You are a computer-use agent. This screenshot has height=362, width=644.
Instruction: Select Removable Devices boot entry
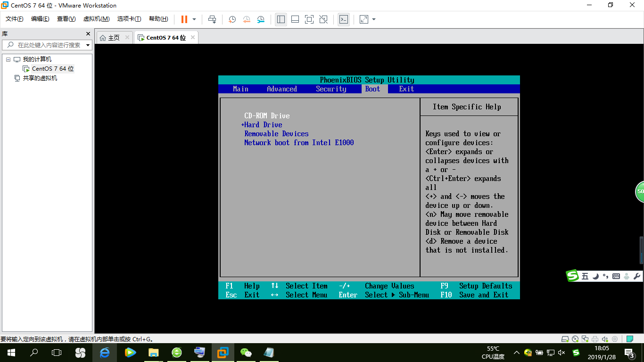pos(276,134)
